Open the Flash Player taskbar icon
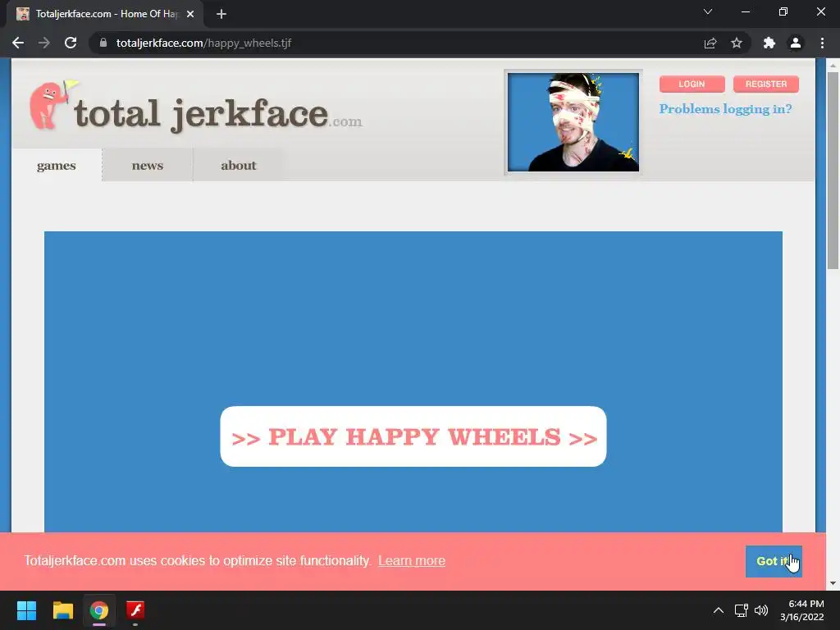840x630 pixels. [135, 610]
